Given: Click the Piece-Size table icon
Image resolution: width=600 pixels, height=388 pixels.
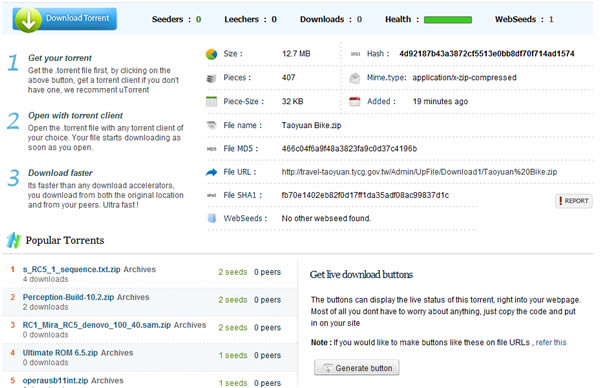Looking at the screenshot, I should pos(211,101).
